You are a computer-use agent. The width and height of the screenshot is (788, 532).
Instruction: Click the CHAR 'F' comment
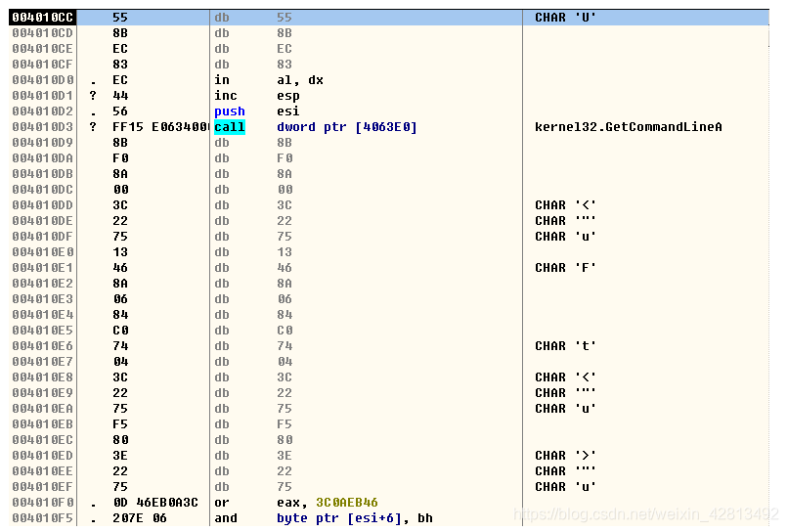[x=565, y=268]
